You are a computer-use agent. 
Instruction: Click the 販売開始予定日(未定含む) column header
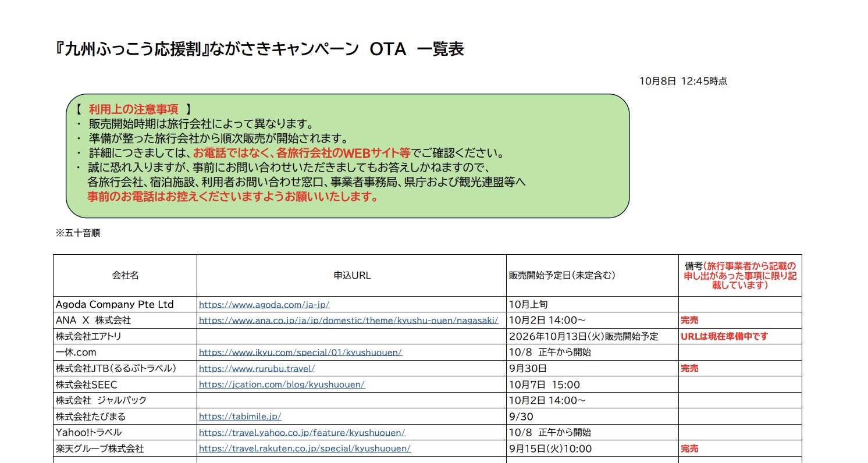pos(592,276)
